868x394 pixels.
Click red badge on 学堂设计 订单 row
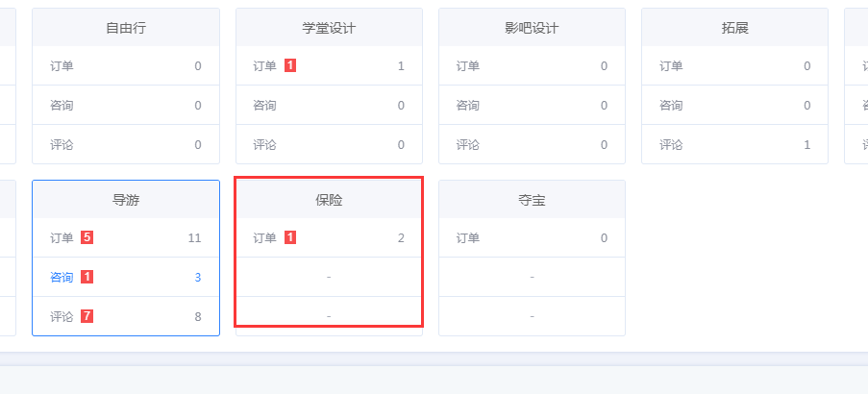290,65
